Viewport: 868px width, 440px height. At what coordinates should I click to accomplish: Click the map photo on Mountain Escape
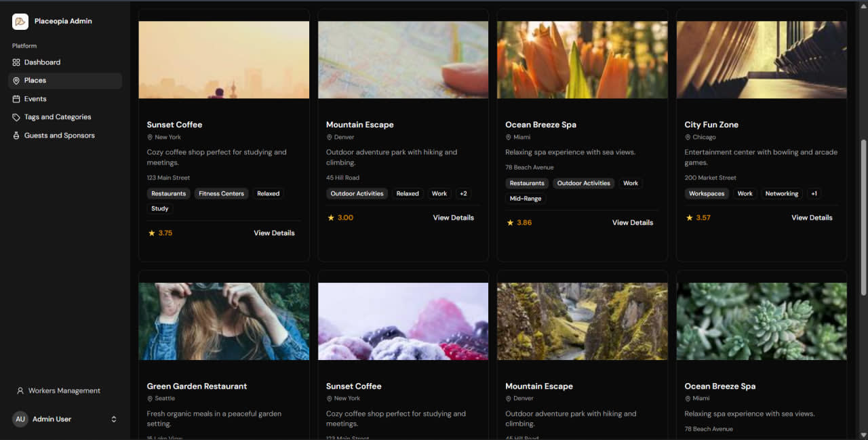403,60
